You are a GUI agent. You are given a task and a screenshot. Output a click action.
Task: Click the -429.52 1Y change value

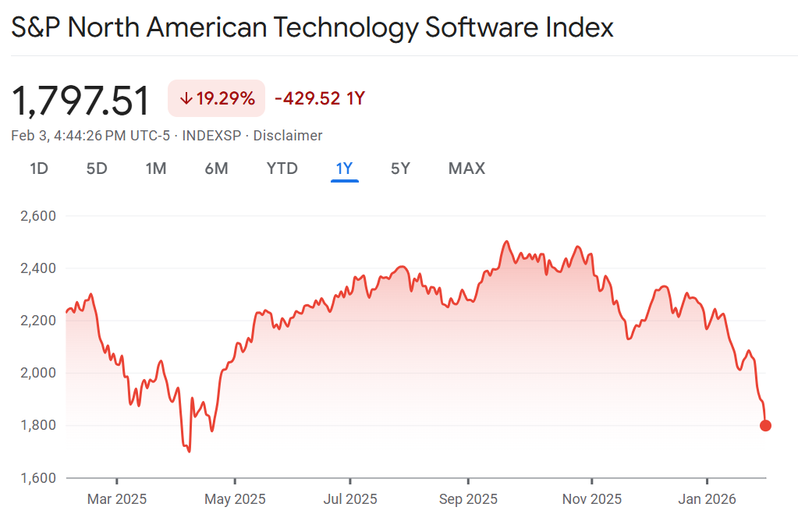click(x=320, y=99)
